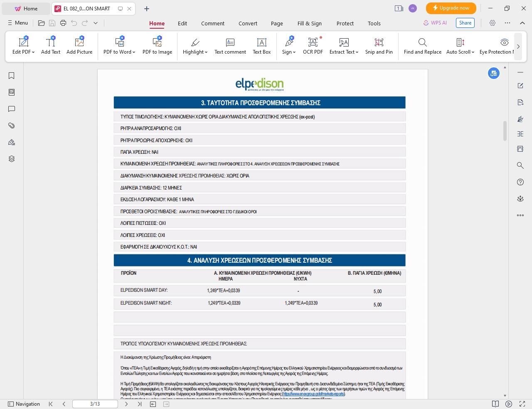This screenshot has width=532, height=409.
Task: Go to the Protect tab
Action: [345, 23]
